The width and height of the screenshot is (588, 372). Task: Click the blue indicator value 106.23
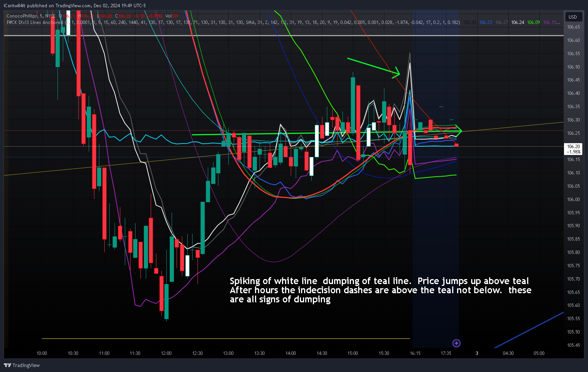[485, 22]
